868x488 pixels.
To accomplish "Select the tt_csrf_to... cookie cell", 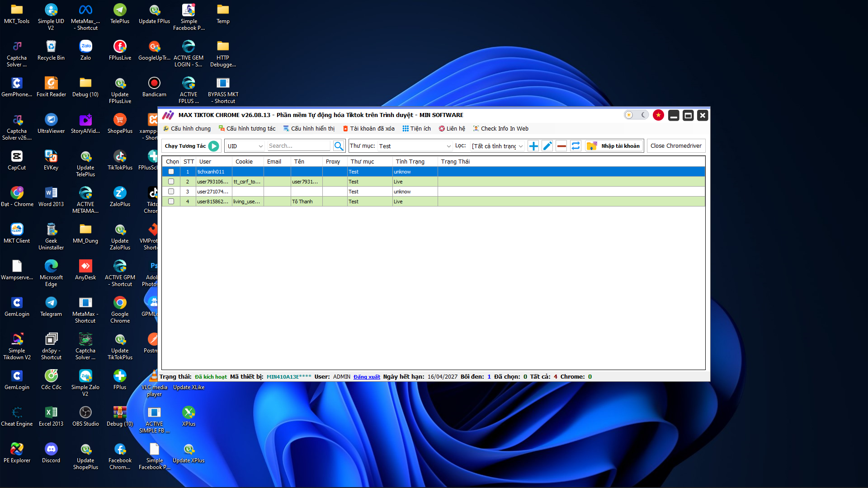I will tap(248, 182).
